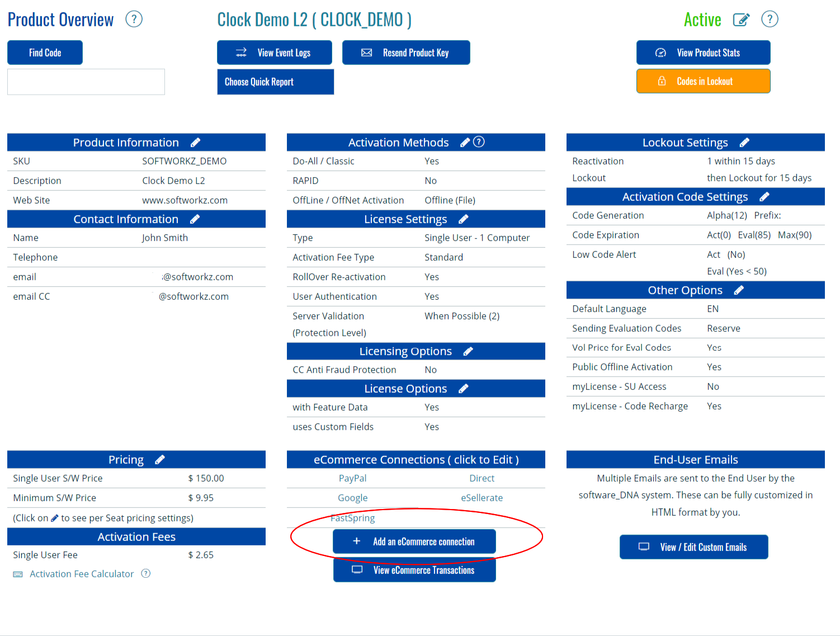Open the Direct eCommerce connection
The width and height of the screenshot is (840, 636).
click(482, 478)
